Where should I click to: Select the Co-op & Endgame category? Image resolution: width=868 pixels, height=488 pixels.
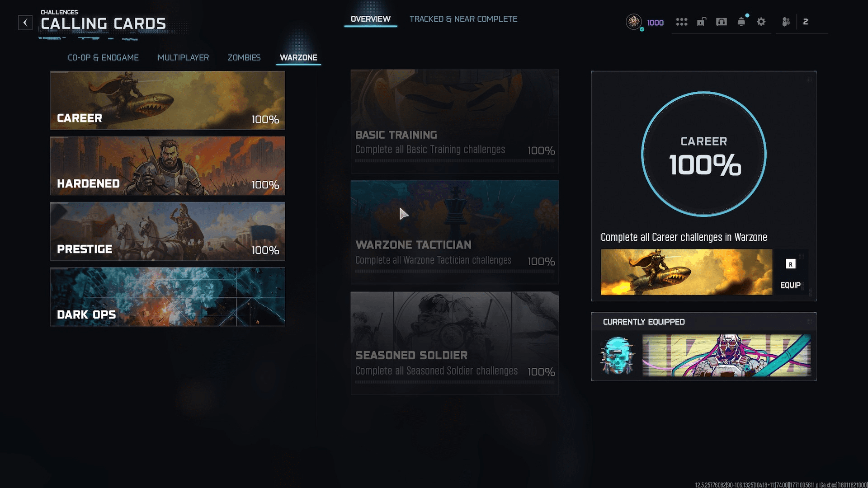click(x=103, y=57)
